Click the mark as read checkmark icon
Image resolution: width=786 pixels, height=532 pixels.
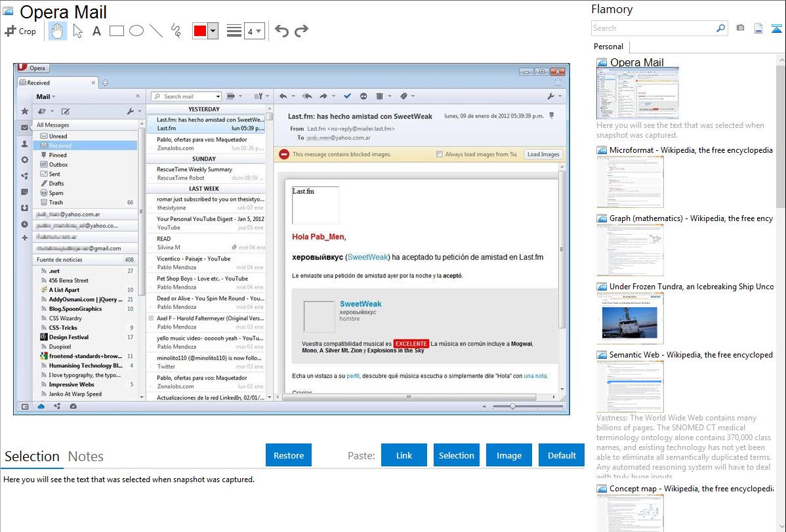[x=347, y=96]
